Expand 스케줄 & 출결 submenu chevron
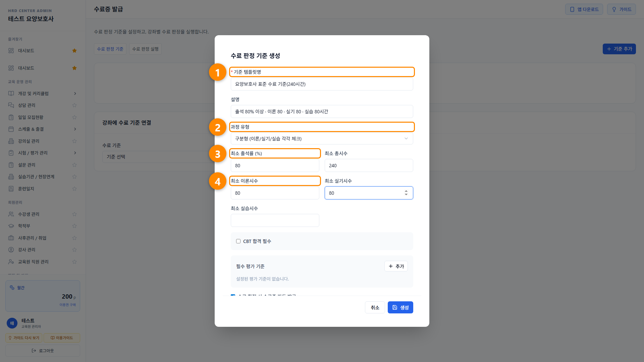 coord(75,129)
